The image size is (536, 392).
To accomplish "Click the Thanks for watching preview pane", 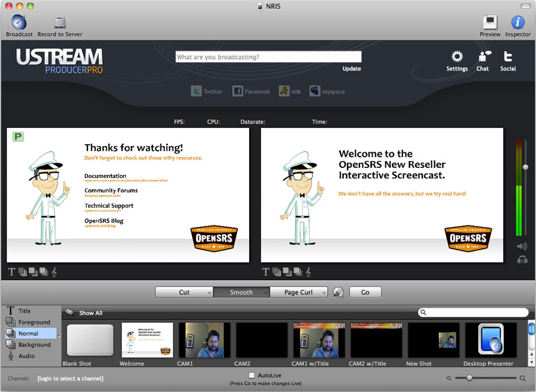I will [x=128, y=195].
